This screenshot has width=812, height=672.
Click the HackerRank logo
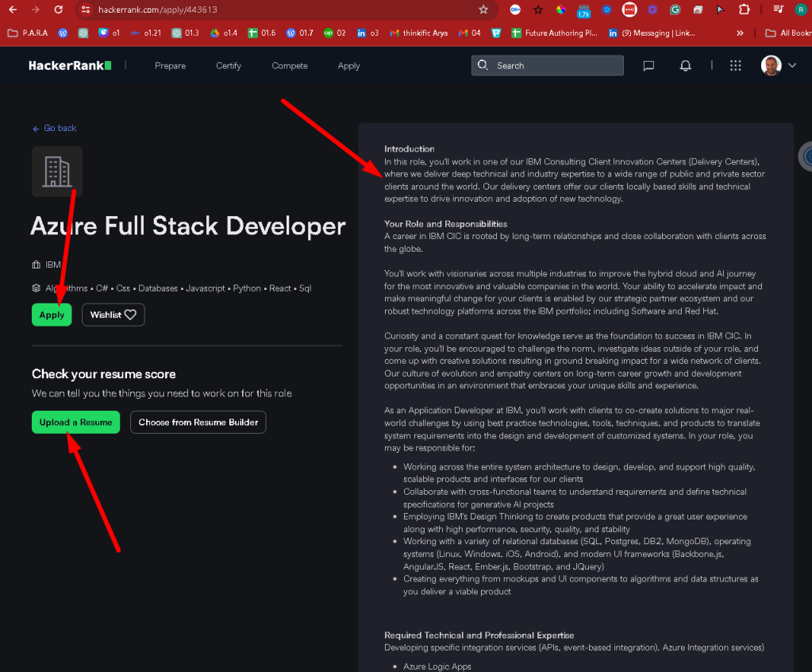[70, 65]
